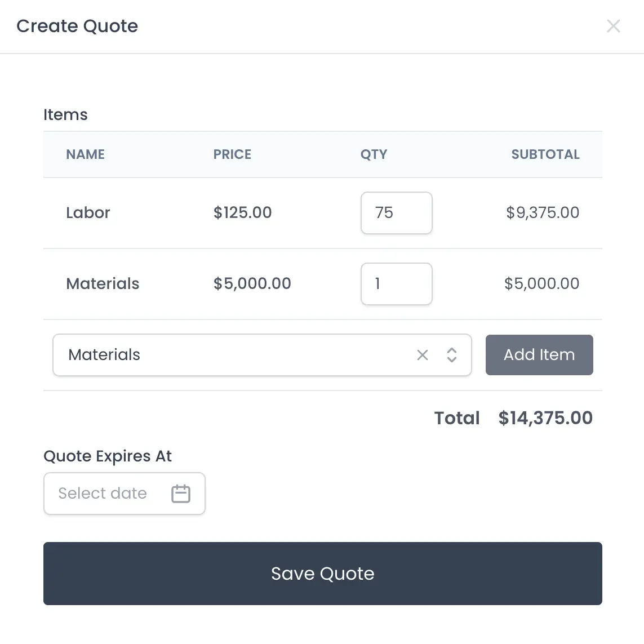Open the calendar date picker icon
This screenshot has width=644, height=644.
coord(181,494)
